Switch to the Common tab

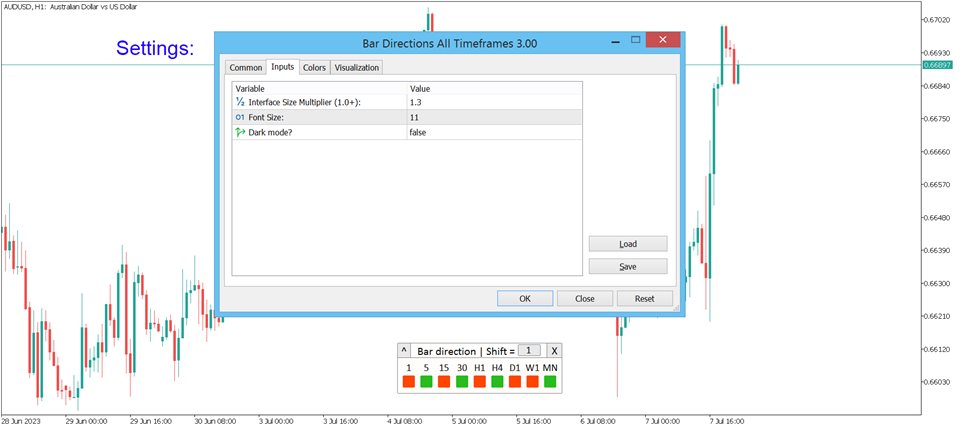[245, 68]
